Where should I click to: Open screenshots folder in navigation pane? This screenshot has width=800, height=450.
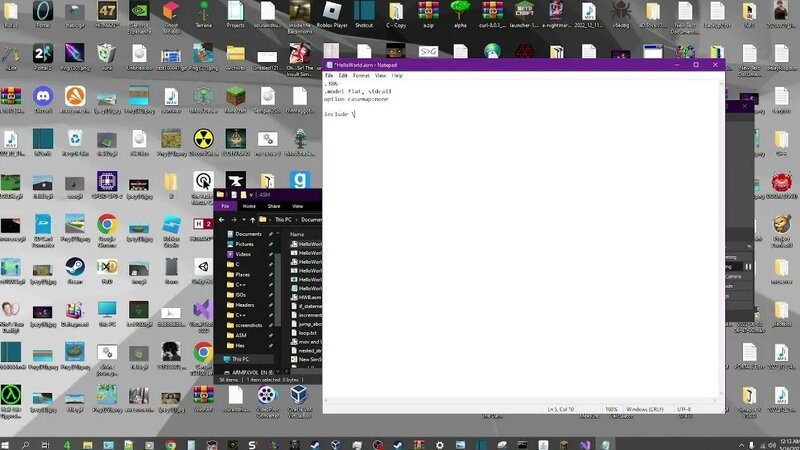point(248,325)
